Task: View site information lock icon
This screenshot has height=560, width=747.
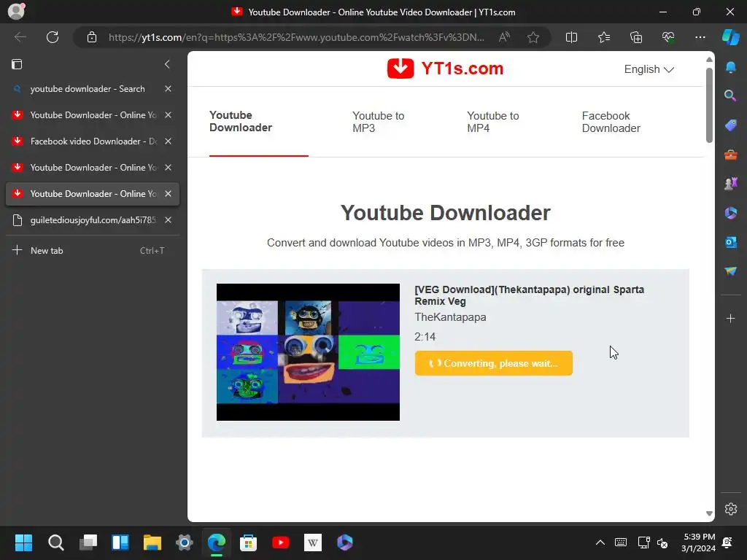Action: (x=92, y=37)
